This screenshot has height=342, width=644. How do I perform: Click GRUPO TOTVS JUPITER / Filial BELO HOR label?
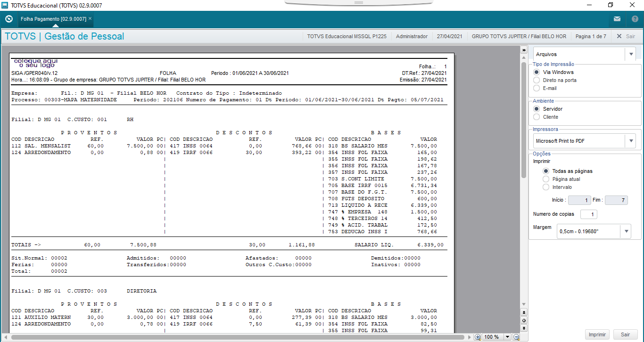519,36
